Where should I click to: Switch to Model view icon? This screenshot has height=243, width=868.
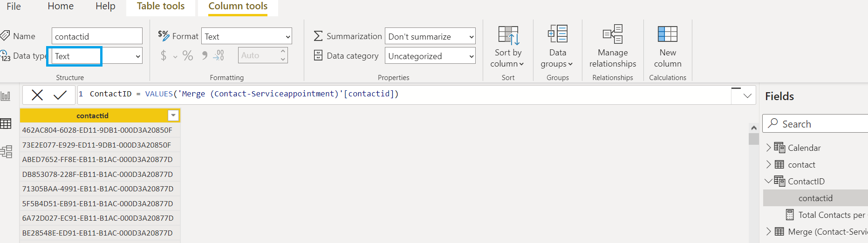point(6,152)
